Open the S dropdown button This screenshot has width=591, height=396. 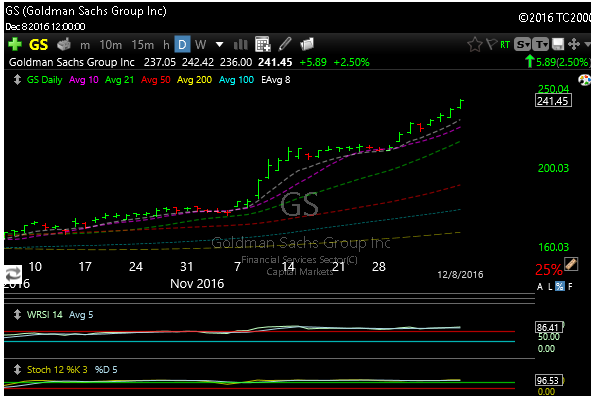point(522,44)
